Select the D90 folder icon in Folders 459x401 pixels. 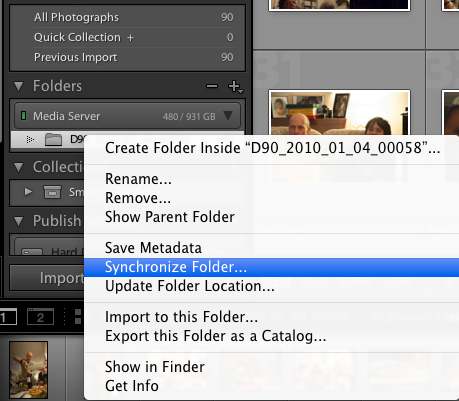53,140
